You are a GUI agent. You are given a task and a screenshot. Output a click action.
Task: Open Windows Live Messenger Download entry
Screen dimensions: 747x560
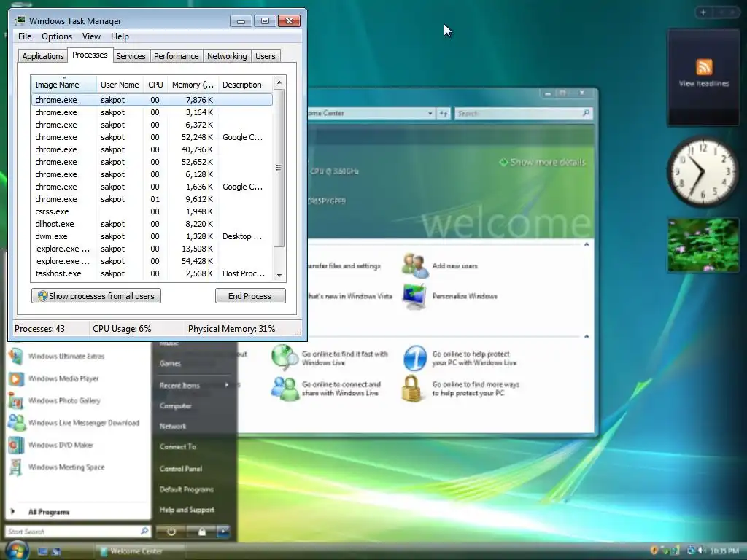coord(74,423)
